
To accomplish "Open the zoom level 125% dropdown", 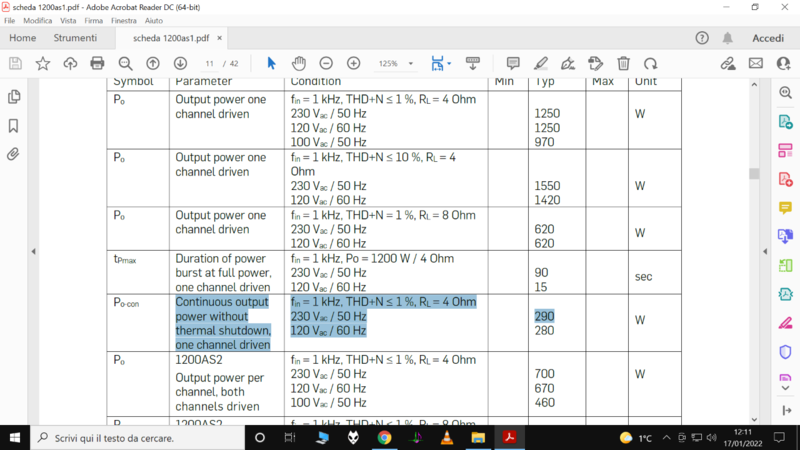I will point(394,63).
